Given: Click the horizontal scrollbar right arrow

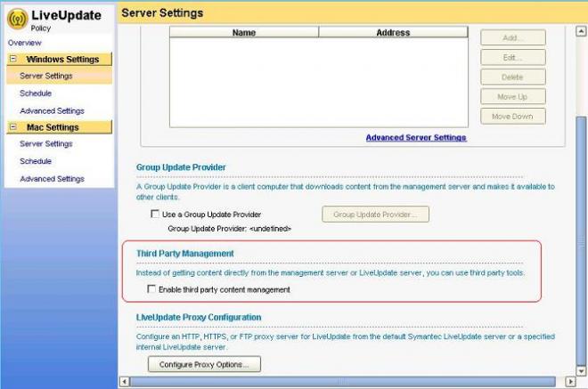Looking at the screenshot, I should (x=570, y=382).
